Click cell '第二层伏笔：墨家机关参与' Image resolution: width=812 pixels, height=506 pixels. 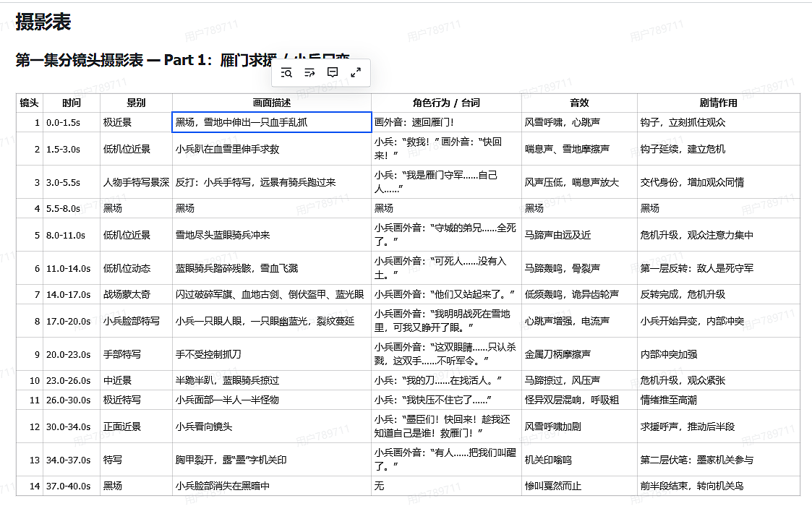718,460
